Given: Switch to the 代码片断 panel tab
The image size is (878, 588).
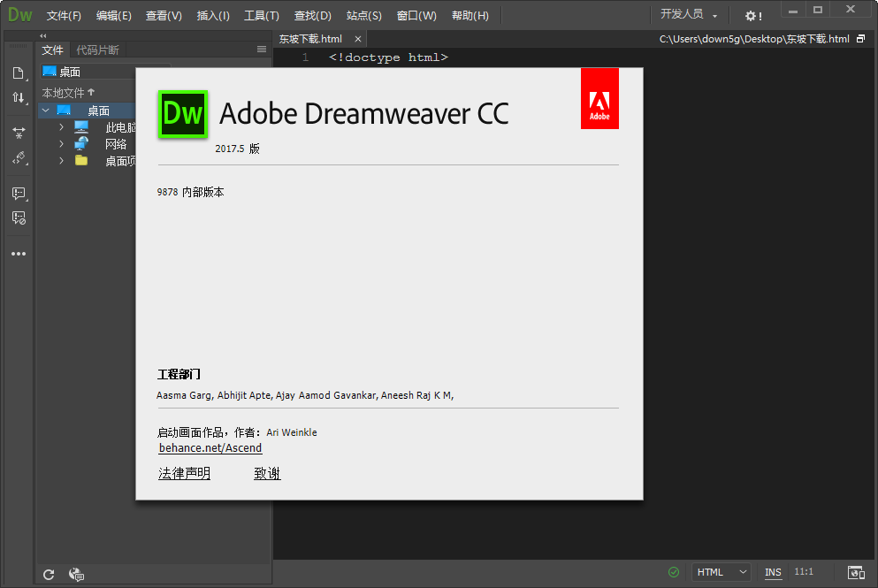Looking at the screenshot, I should pyautogui.click(x=98, y=50).
